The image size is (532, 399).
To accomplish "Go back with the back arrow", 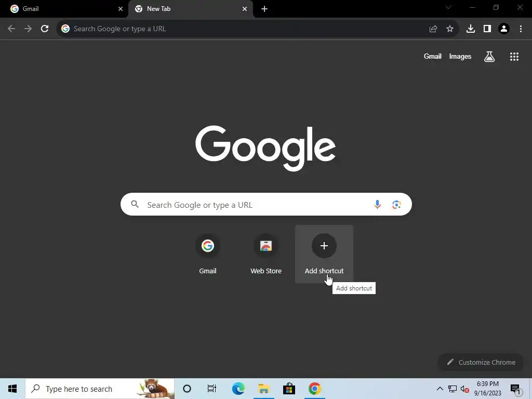I will (11, 29).
